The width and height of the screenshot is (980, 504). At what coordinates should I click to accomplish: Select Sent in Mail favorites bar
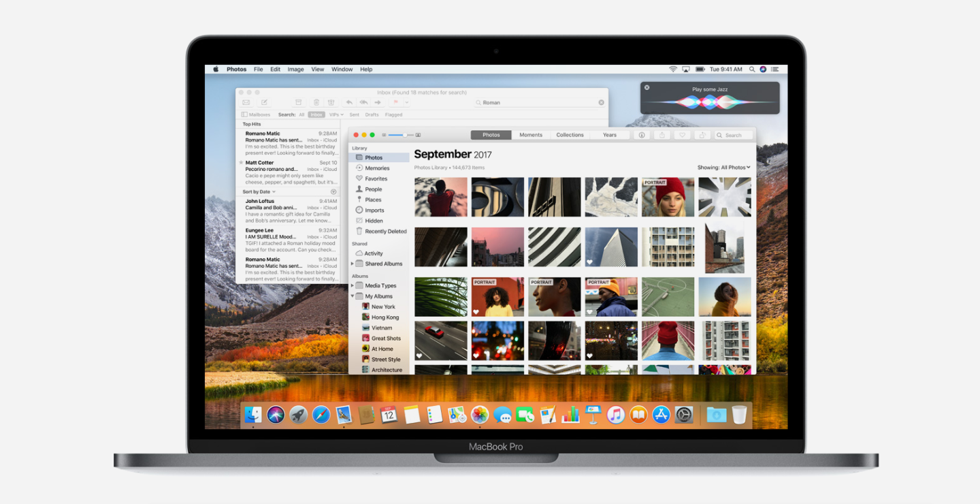(354, 114)
